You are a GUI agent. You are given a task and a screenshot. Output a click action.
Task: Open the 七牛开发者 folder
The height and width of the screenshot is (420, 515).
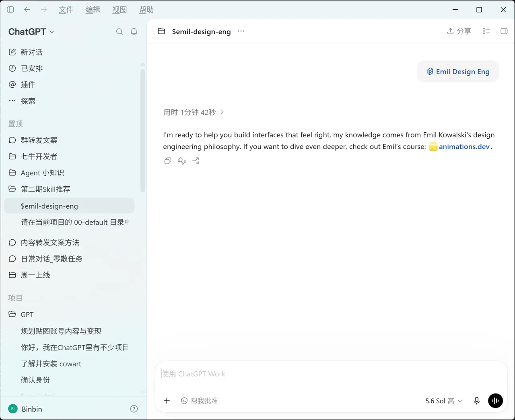click(69, 156)
